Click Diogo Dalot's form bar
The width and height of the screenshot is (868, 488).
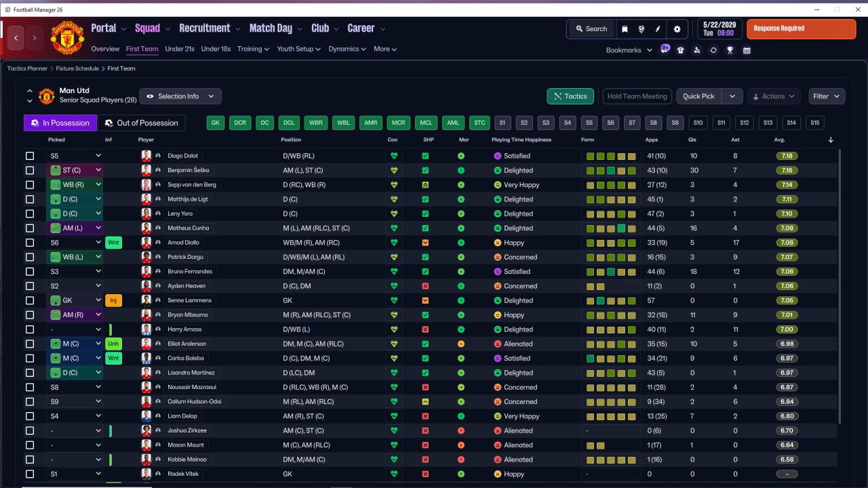coord(611,156)
